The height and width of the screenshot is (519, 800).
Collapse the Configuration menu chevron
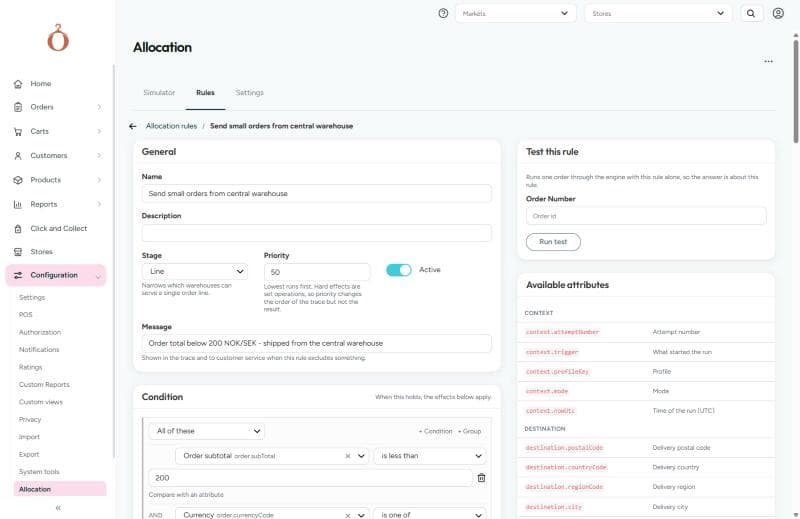[98, 276]
